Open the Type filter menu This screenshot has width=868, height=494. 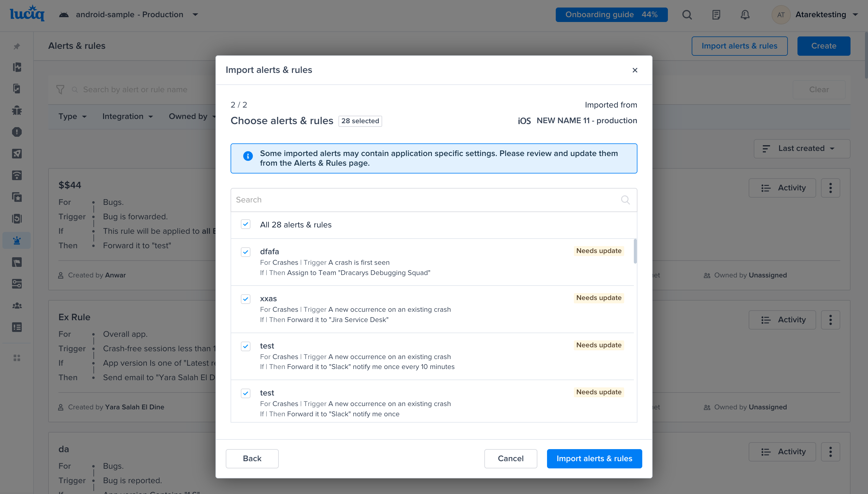72,116
